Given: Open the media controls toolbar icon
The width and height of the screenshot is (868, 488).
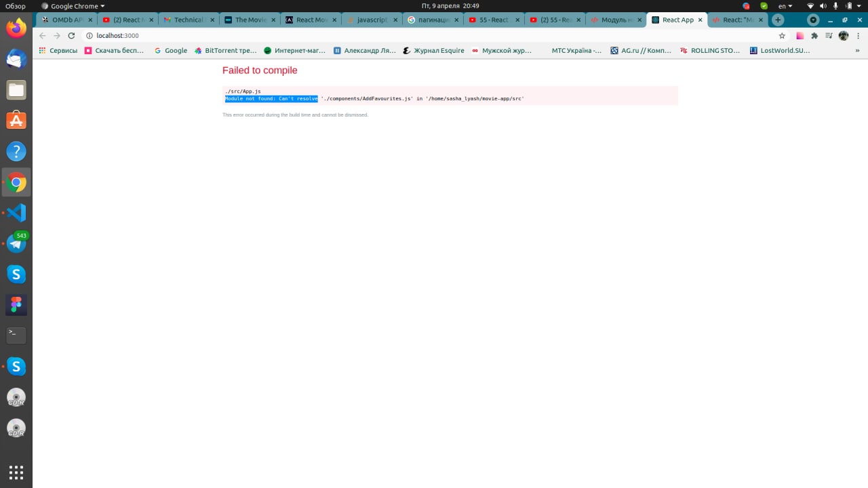Looking at the screenshot, I should point(829,35).
